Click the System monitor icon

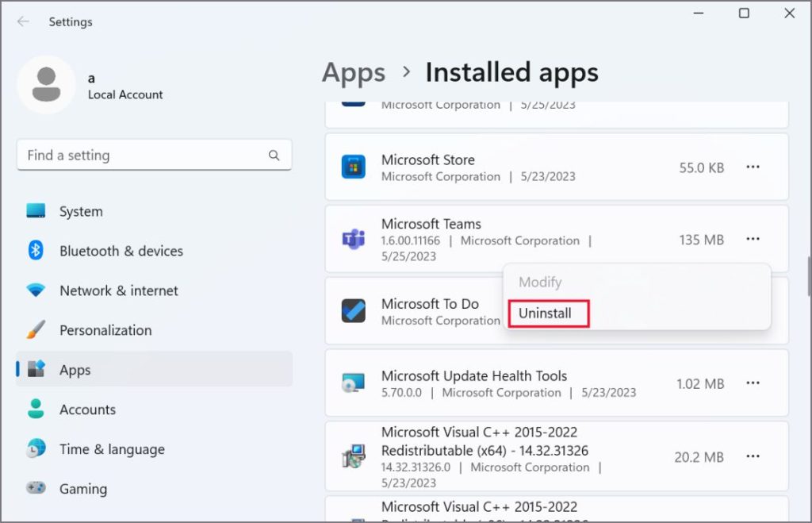(x=36, y=211)
